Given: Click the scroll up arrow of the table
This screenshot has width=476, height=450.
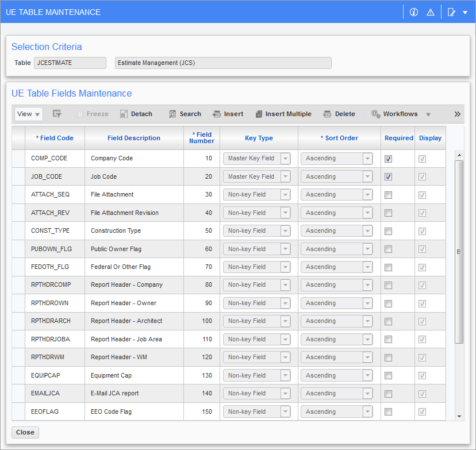Looking at the screenshot, I should (x=459, y=155).
